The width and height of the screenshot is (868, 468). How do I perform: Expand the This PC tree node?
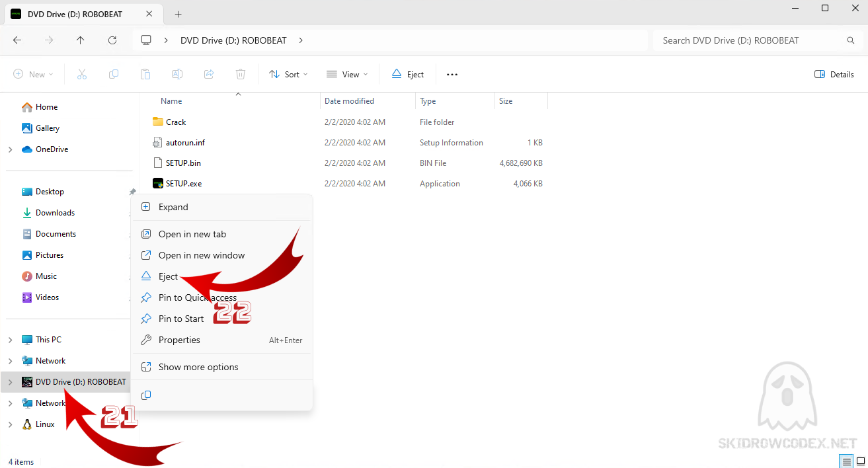[x=10, y=340]
